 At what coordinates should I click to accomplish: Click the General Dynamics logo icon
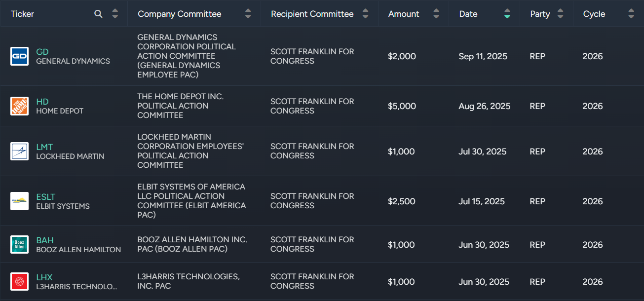[20, 56]
